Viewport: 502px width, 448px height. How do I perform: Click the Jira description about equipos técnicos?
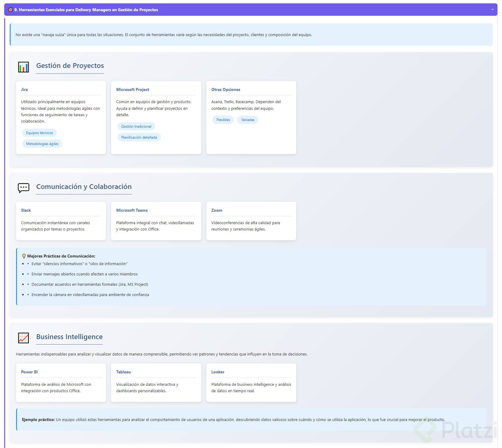coord(60,112)
